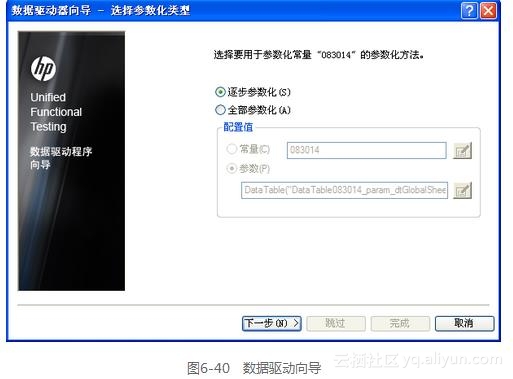Click the 配置值 group heading
The width and height of the screenshot is (513, 379).
[x=238, y=127]
